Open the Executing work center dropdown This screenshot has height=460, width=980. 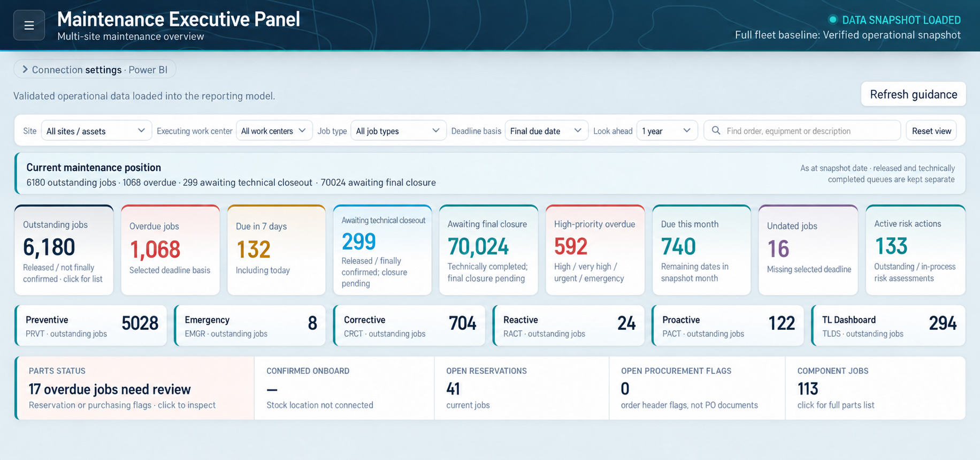click(x=274, y=131)
